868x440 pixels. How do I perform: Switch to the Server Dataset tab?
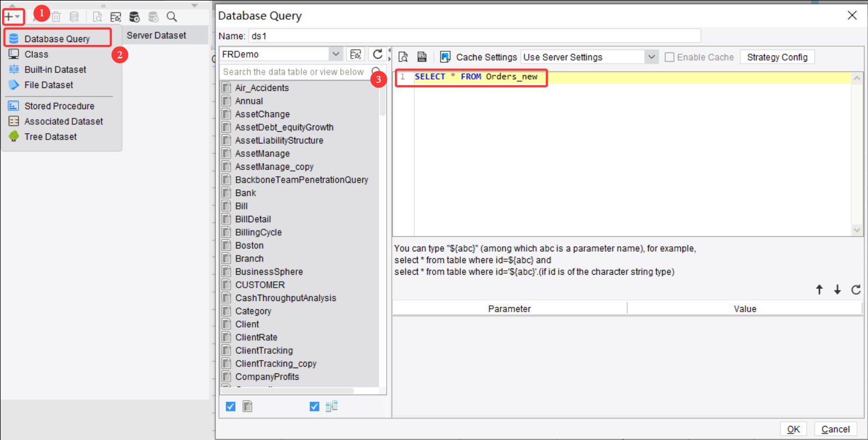(x=156, y=35)
